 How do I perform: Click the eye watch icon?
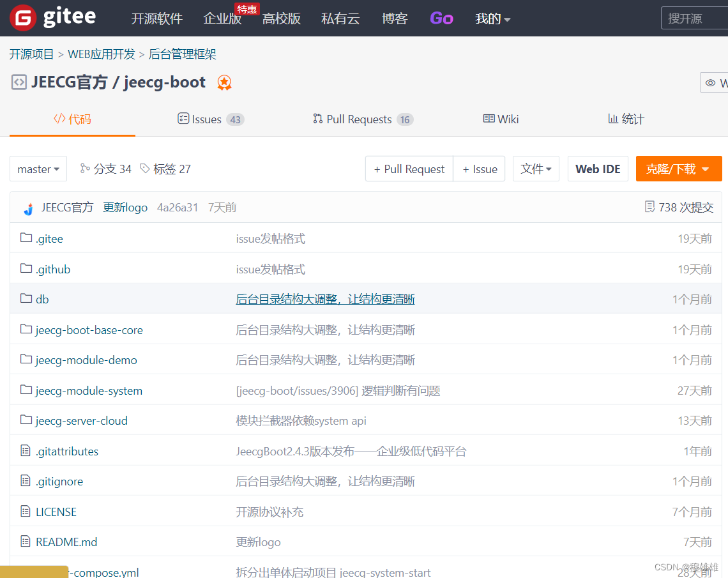tap(710, 82)
